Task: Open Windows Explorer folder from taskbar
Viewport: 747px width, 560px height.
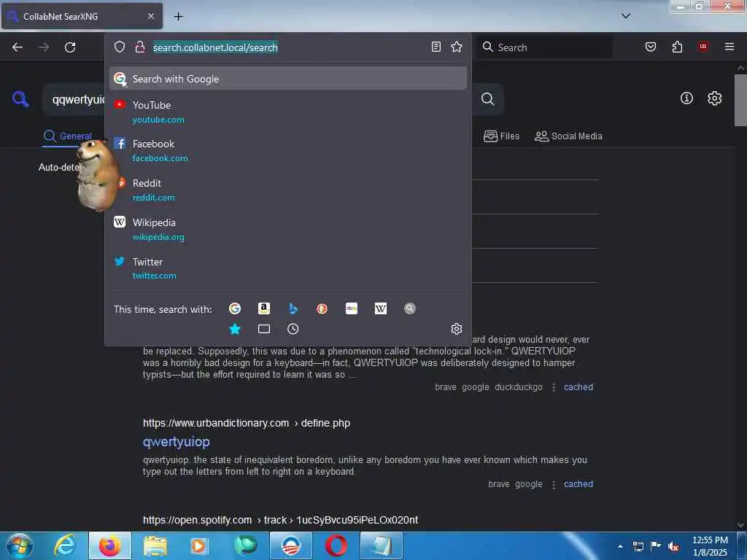Action: point(155,545)
